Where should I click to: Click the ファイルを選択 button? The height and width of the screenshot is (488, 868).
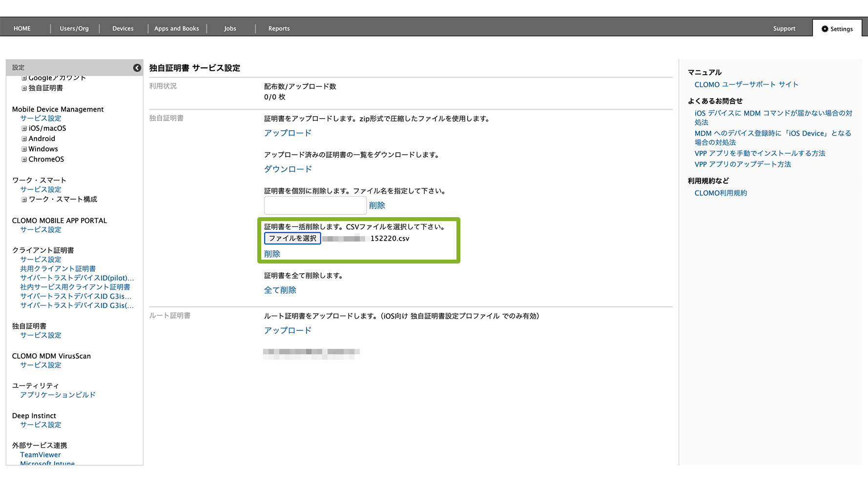pyautogui.click(x=292, y=238)
